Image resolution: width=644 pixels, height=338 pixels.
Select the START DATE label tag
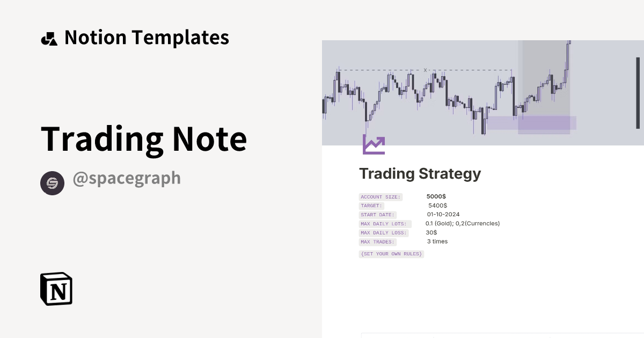tap(377, 215)
